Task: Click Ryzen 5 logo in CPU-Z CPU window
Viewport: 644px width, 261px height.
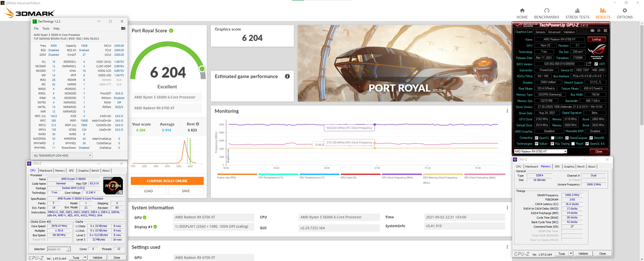Action: (x=113, y=186)
